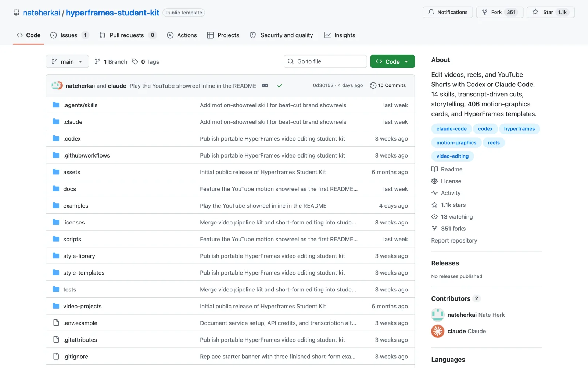Open the Issues tab
588x368 pixels.
(69, 35)
